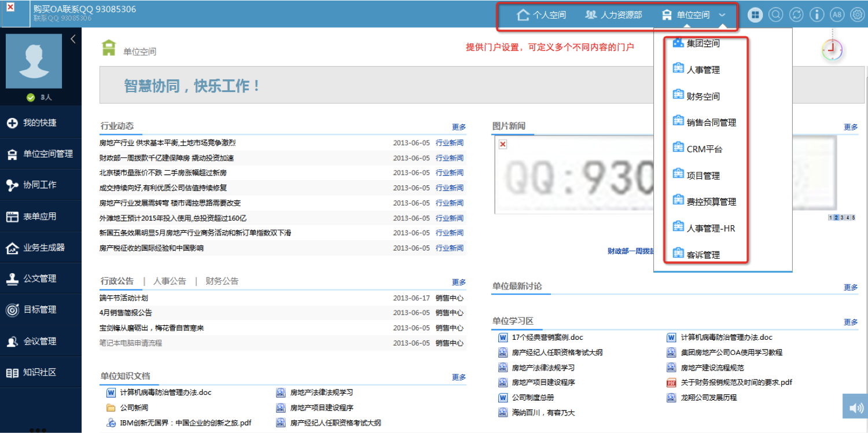
Task: Open the settings gear icon
Action: pyautogui.click(x=856, y=15)
